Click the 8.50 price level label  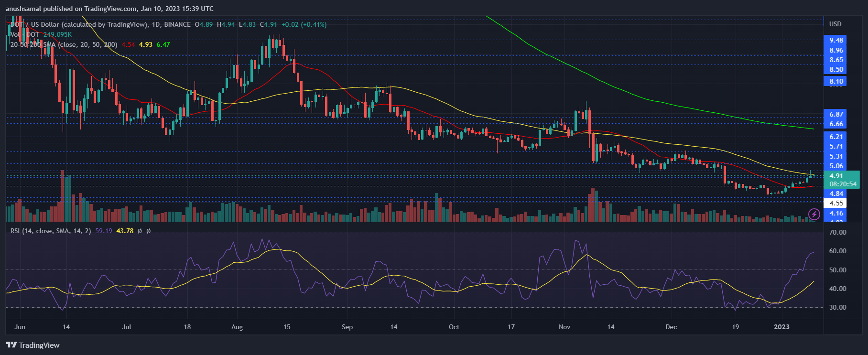(x=836, y=69)
